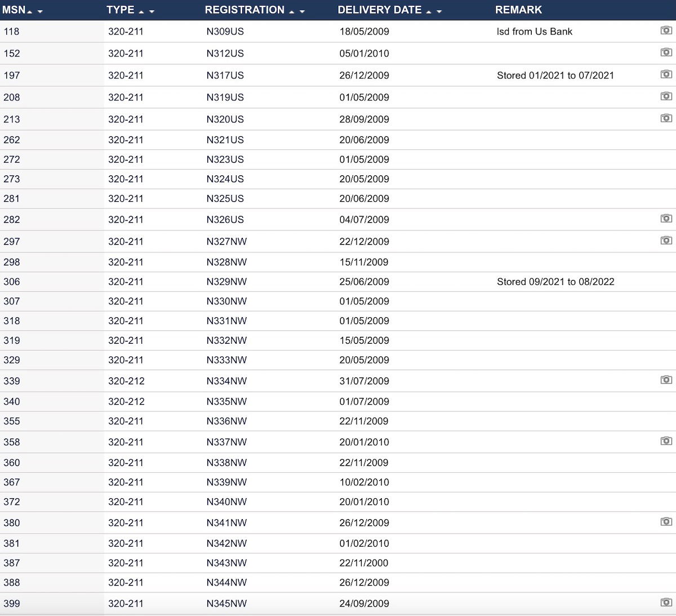Sort DELIVERY DATE column ascending arrow
The width and height of the screenshot is (676, 616).
pyautogui.click(x=429, y=12)
